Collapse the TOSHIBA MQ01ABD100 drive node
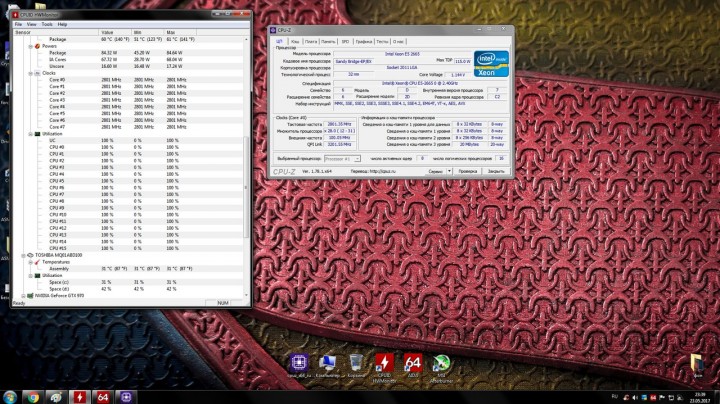 coord(23,255)
